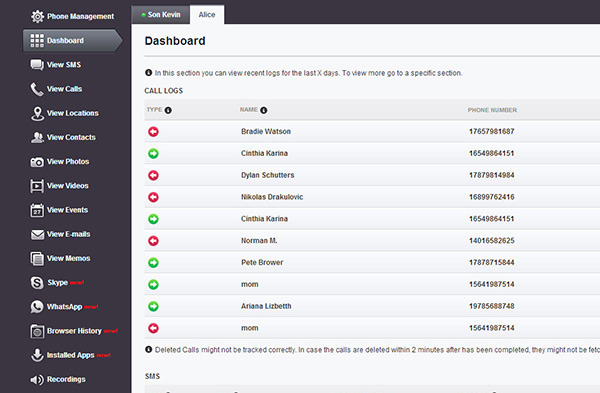Viewport: 600px width, 393px height.
Task: Select the View Locations pin icon
Action: (x=37, y=114)
